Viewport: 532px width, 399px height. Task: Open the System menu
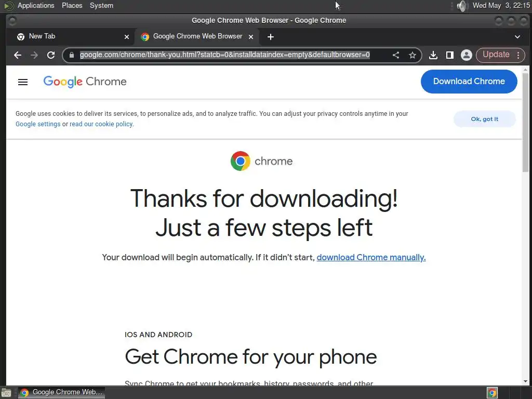pos(101,5)
